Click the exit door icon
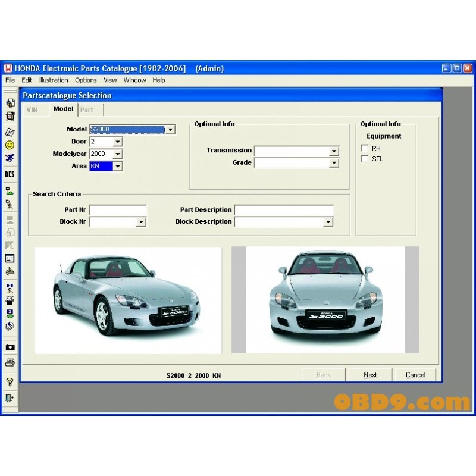Screen dimensions: 476x476 point(10,398)
